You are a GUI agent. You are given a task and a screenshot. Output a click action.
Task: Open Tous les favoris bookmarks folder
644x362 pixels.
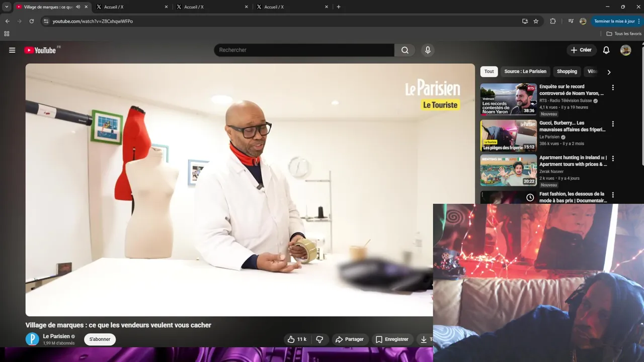tap(624, 34)
